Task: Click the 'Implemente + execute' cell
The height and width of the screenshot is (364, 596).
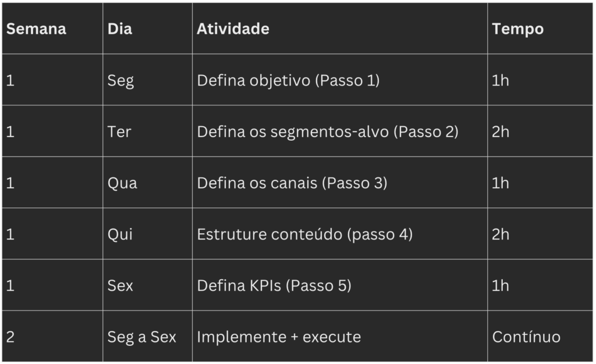Action: 279,337
